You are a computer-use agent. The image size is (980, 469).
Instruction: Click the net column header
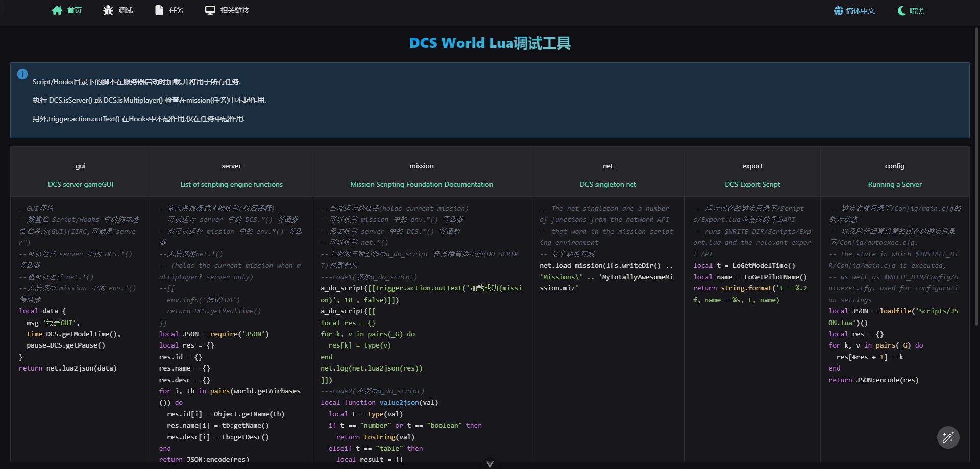(608, 166)
